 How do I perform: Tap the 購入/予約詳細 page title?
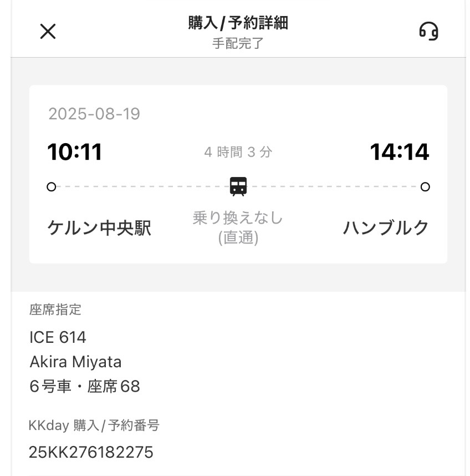(x=238, y=23)
